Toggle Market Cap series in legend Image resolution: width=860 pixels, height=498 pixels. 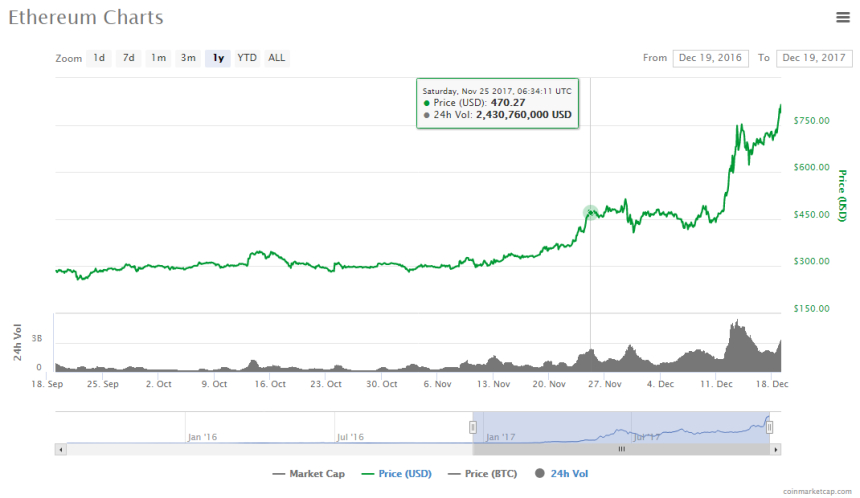pyautogui.click(x=309, y=473)
